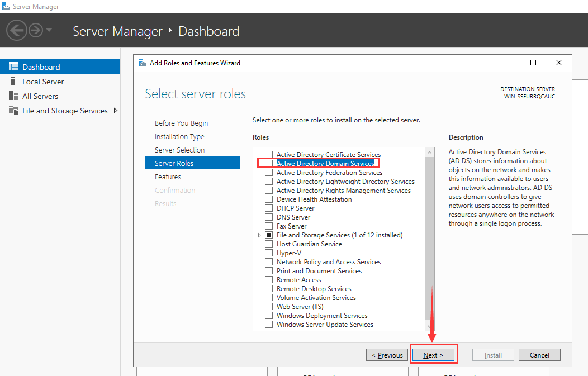Expand File and Storage Services sidebar submenu
Viewport: 588px width, 376px height.
point(116,111)
